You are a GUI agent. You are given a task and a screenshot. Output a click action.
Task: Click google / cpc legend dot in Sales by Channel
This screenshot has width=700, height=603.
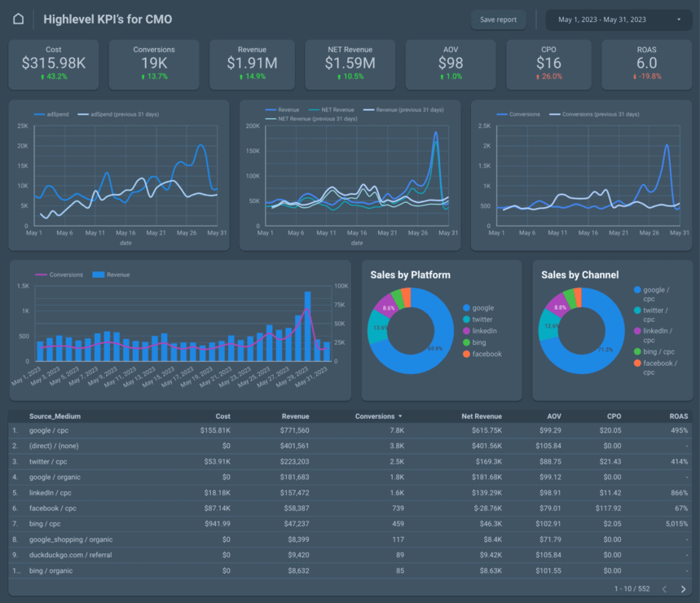tap(637, 290)
